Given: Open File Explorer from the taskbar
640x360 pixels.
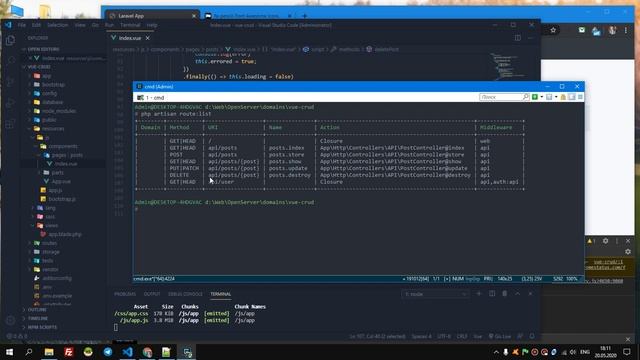Looking at the screenshot, I should click(49, 352).
